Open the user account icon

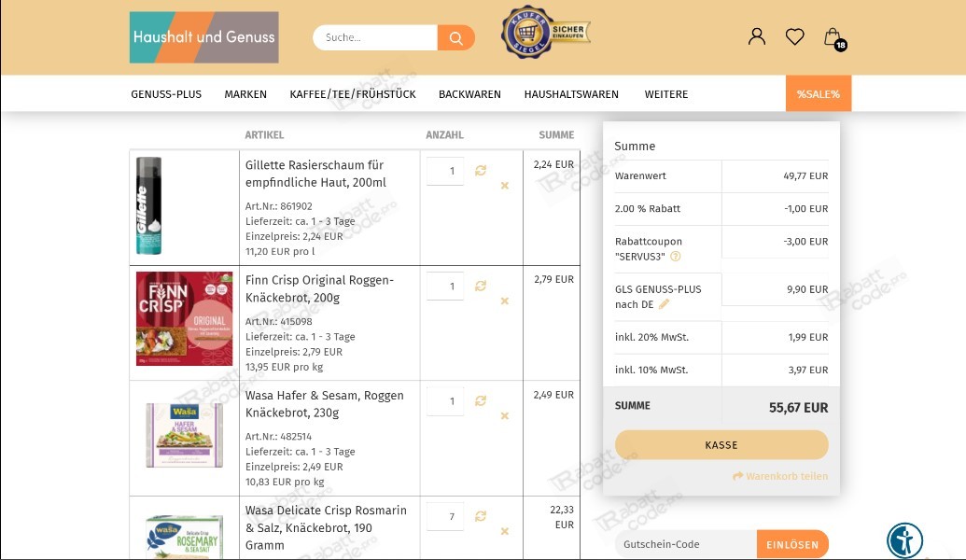click(x=757, y=36)
